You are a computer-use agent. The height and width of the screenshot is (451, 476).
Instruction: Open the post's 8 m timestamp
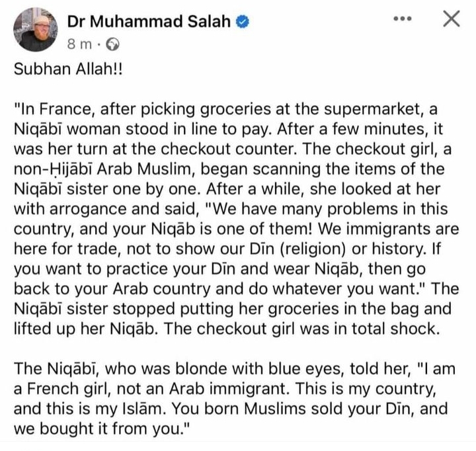coord(77,46)
